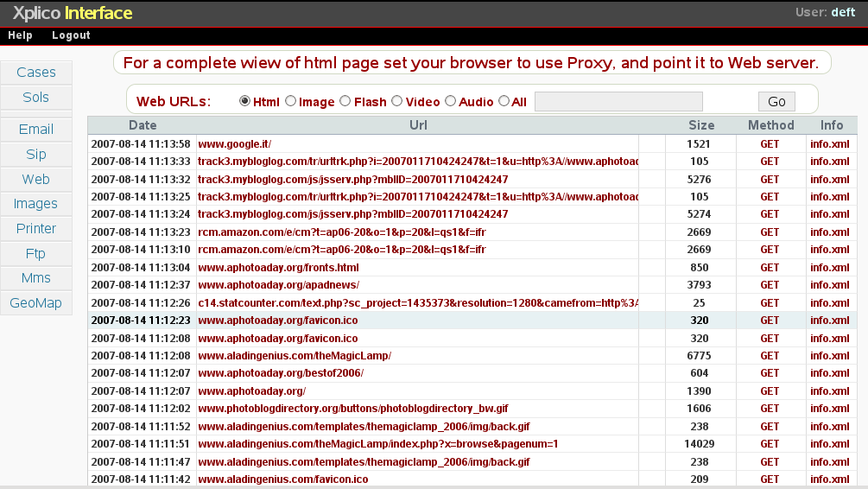868x489 pixels.
Task: Select the Html radio button
Action: (x=244, y=101)
